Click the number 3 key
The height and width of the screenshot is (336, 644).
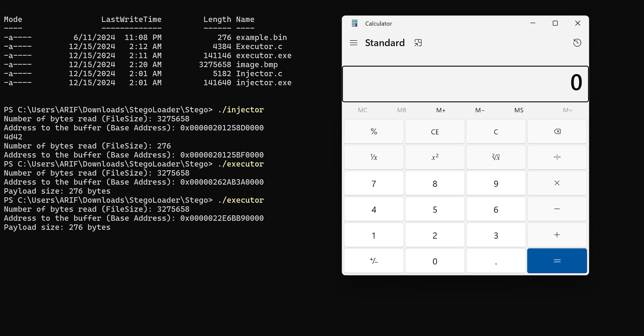[496, 235]
